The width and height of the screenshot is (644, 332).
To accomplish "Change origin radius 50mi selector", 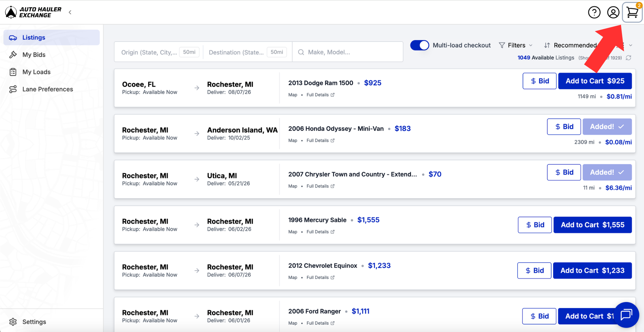I will coord(189,52).
